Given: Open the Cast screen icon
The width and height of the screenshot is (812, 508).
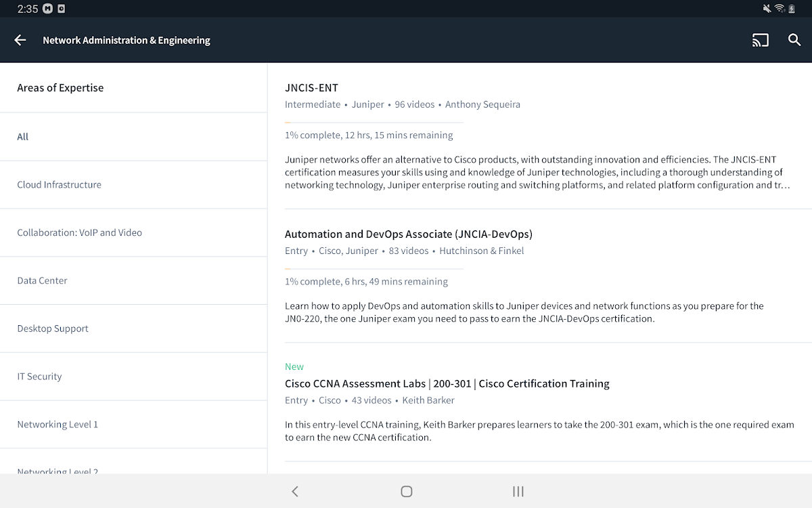Looking at the screenshot, I should [x=760, y=40].
